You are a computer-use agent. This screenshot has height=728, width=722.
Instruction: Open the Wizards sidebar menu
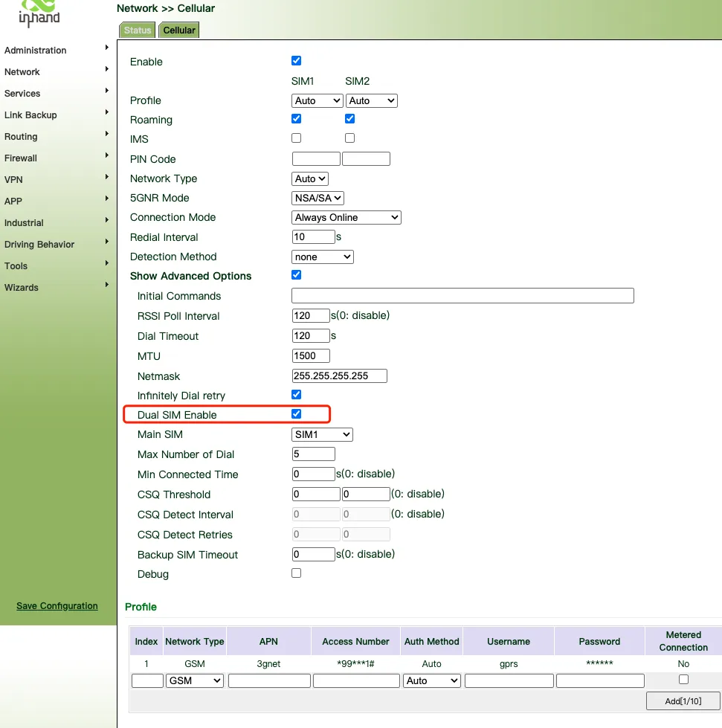22,287
